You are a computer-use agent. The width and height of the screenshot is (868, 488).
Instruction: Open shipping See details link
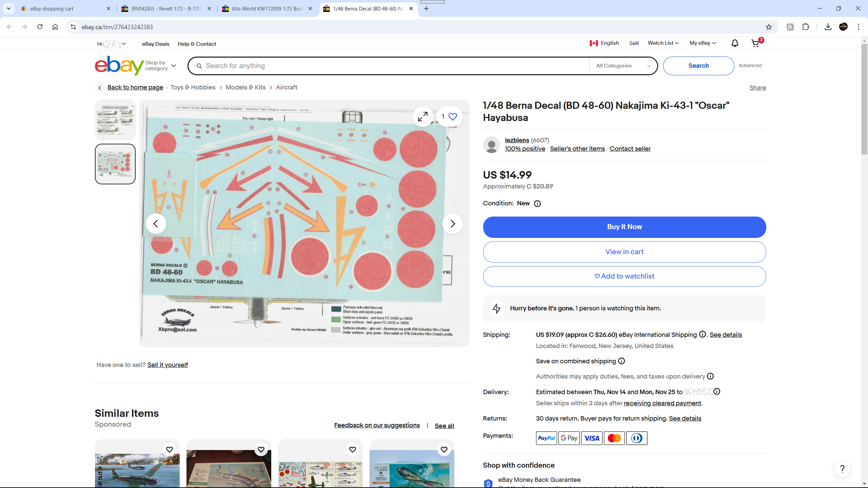tap(726, 334)
